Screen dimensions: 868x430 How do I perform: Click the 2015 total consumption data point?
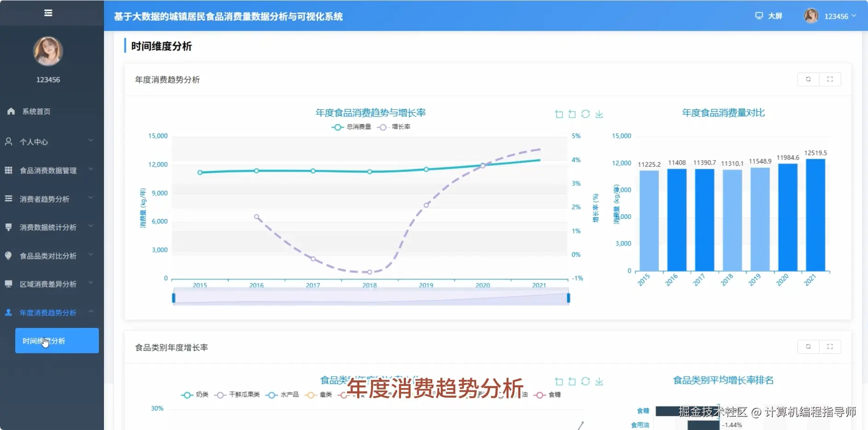coord(200,172)
